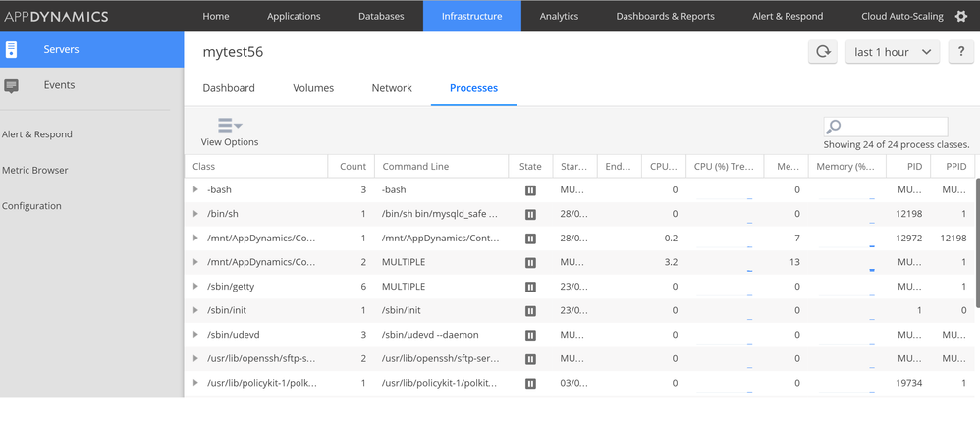This screenshot has height=425, width=980.
Task: Click the refresh icon button
Action: [823, 52]
